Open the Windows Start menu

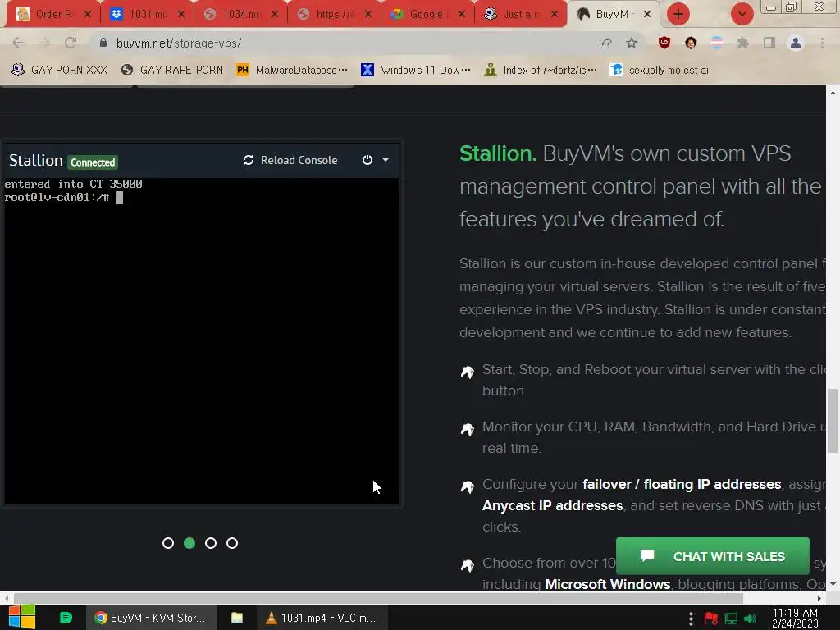pos(21,618)
